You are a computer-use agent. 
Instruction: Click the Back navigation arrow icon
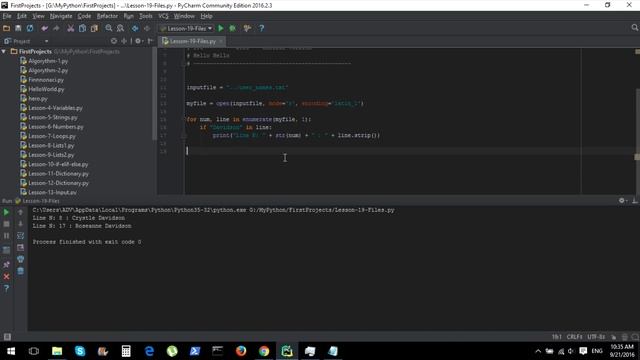click(135, 28)
